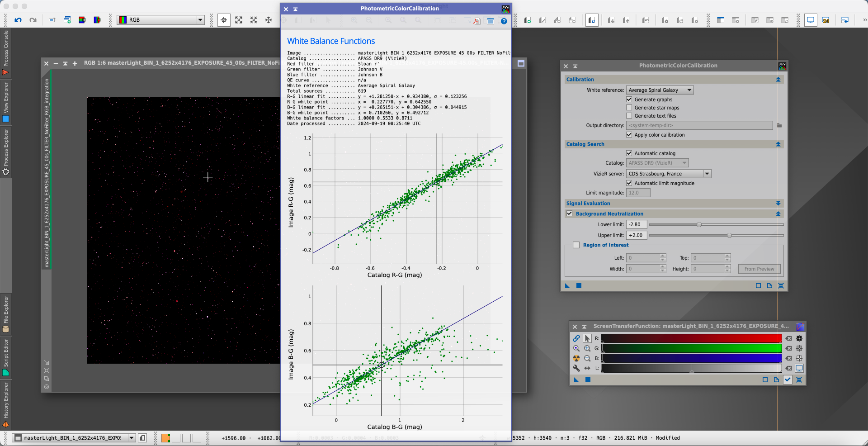Click the four-way pan arrows toolbar icon

click(x=269, y=20)
